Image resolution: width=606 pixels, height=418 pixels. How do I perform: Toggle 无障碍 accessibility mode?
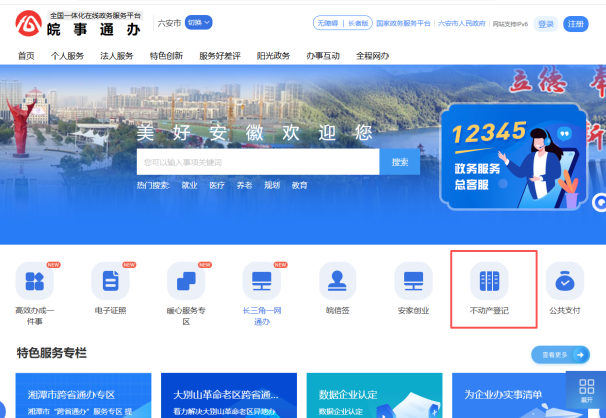tap(327, 22)
